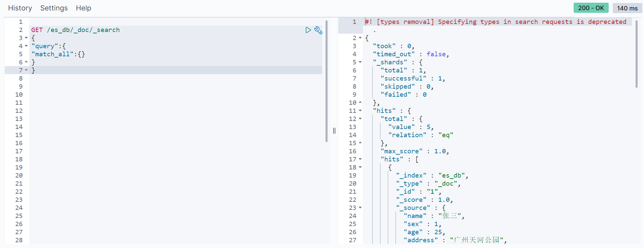The image size is (644, 248).
Task: Toggle fold marker at response line 10
Action: point(360,102)
